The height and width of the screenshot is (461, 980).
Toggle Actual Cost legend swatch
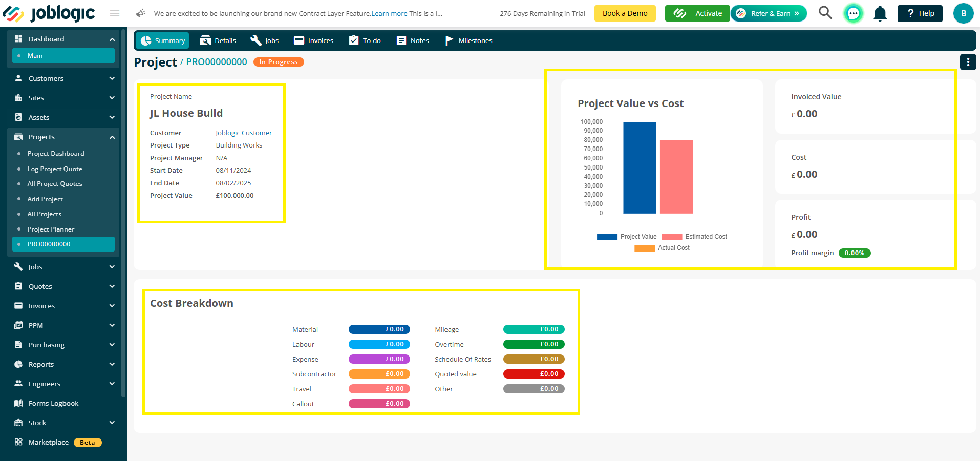(x=645, y=248)
